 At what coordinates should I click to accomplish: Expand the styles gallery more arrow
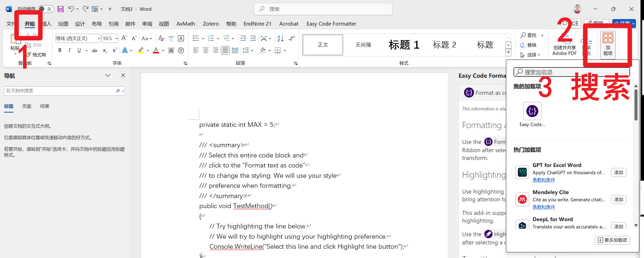point(508,53)
